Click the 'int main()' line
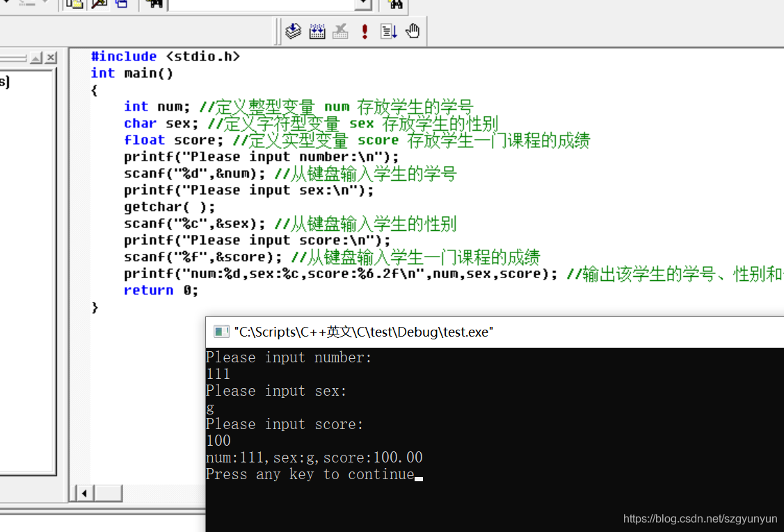The width and height of the screenshot is (784, 532). tap(132, 73)
